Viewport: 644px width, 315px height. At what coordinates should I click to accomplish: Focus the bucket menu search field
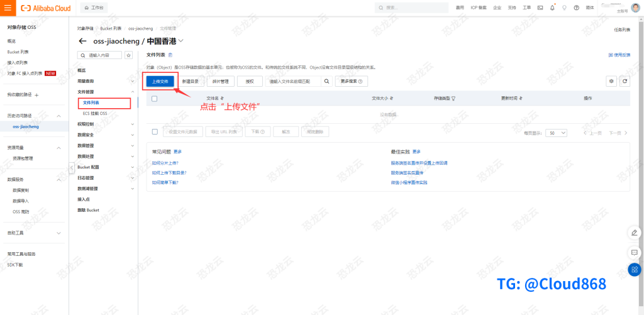pos(100,55)
